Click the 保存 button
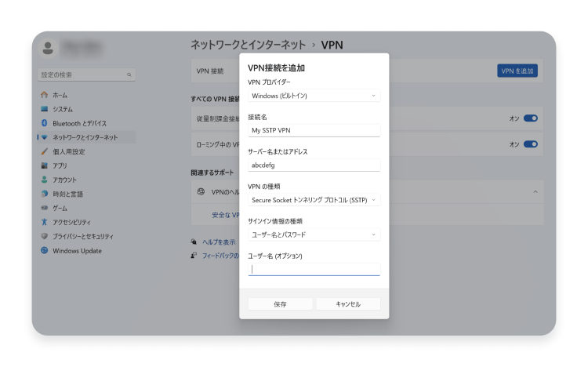The image size is (588, 367). pyautogui.click(x=280, y=304)
